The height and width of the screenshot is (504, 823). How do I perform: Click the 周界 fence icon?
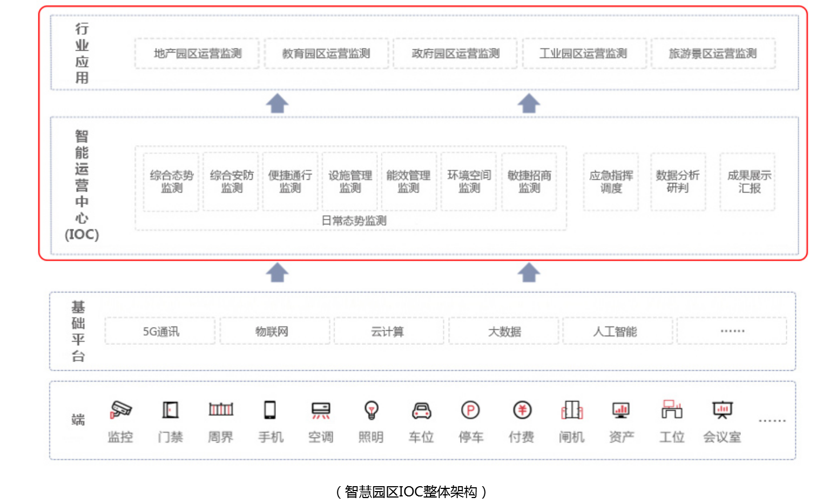tap(221, 410)
